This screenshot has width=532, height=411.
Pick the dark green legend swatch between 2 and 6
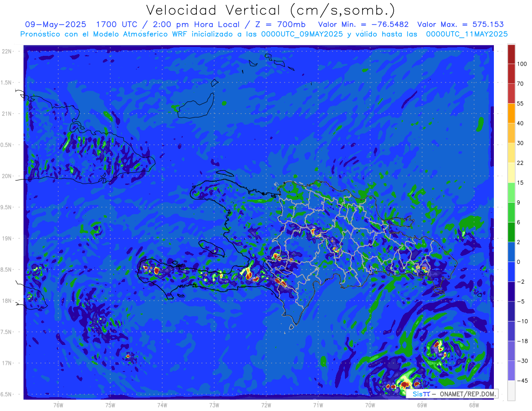coord(511,232)
